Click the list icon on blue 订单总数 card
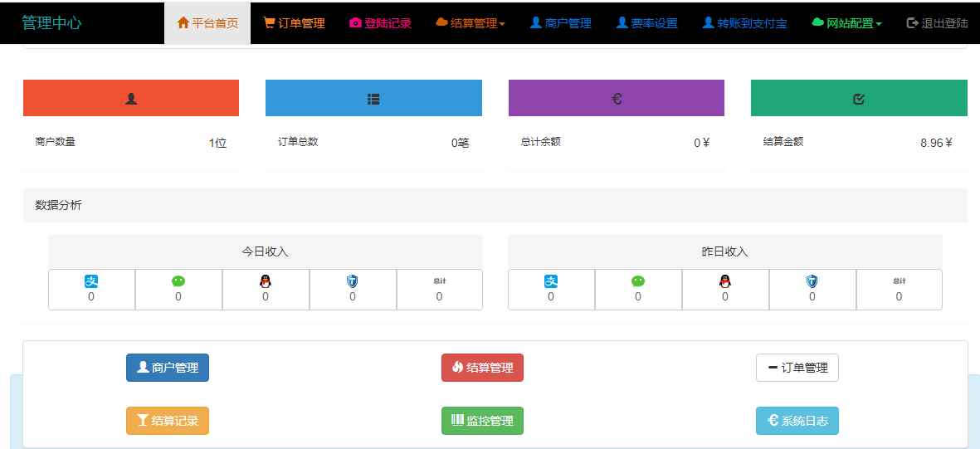This screenshot has height=449, width=980. [x=373, y=99]
